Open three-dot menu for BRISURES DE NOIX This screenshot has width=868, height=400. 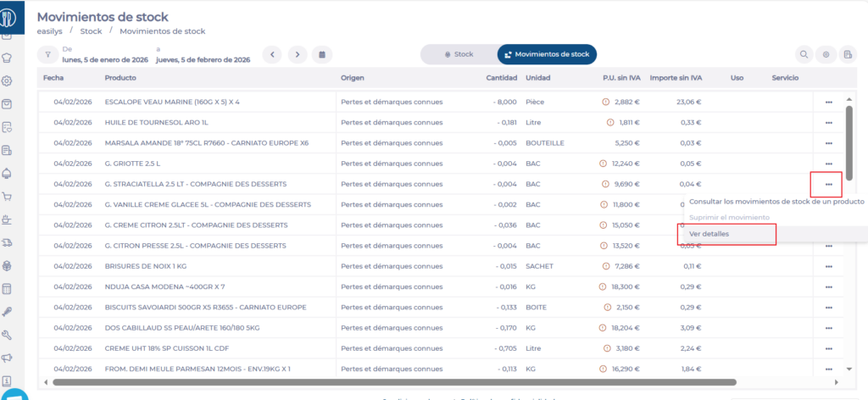pos(828,266)
